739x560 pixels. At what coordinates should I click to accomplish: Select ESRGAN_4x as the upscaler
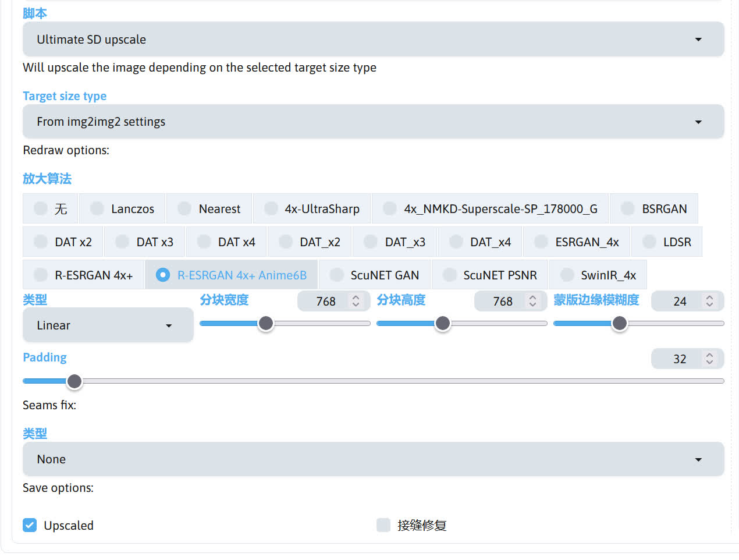[541, 242]
